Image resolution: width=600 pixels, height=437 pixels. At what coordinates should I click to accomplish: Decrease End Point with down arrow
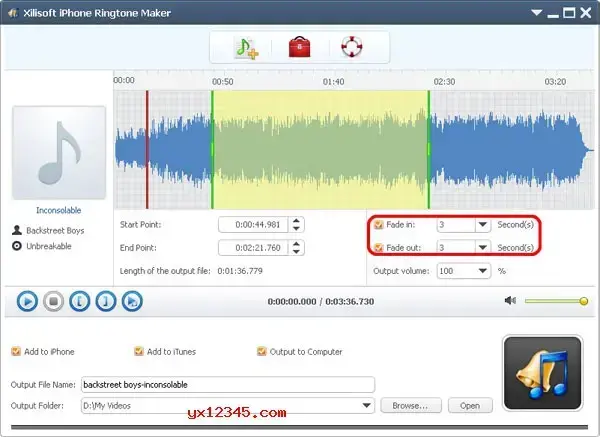[296, 251]
